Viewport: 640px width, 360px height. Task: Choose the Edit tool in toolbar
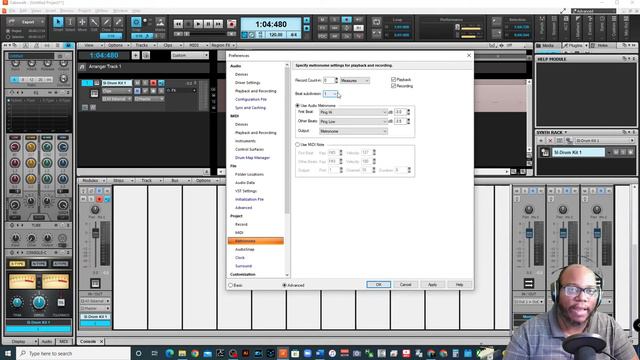[94, 22]
